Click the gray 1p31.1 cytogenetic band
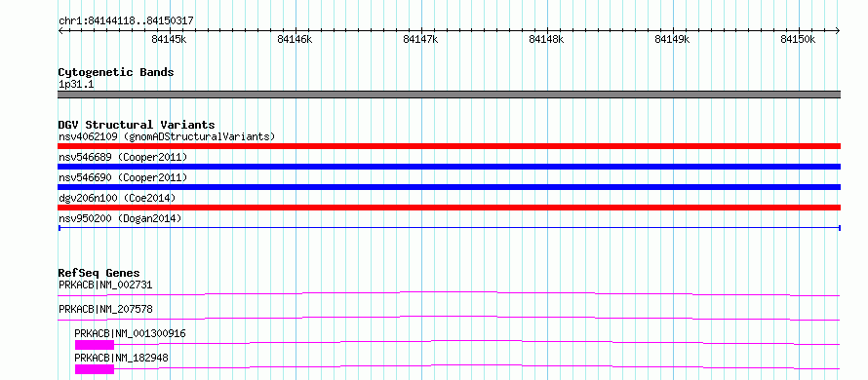Viewport: 868px width, 380px height. (x=449, y=95)
